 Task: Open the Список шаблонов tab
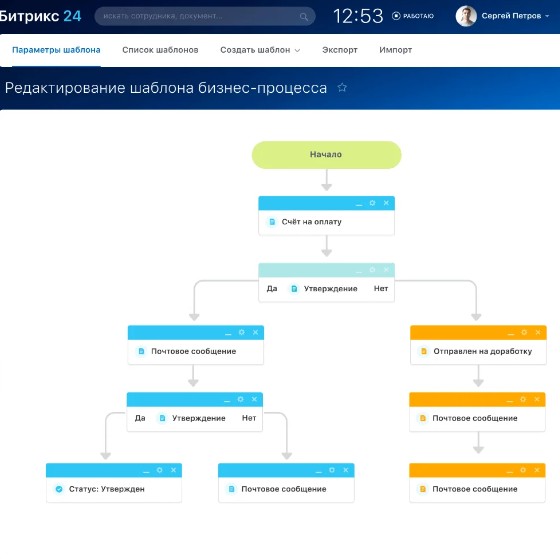click(160, 50)
